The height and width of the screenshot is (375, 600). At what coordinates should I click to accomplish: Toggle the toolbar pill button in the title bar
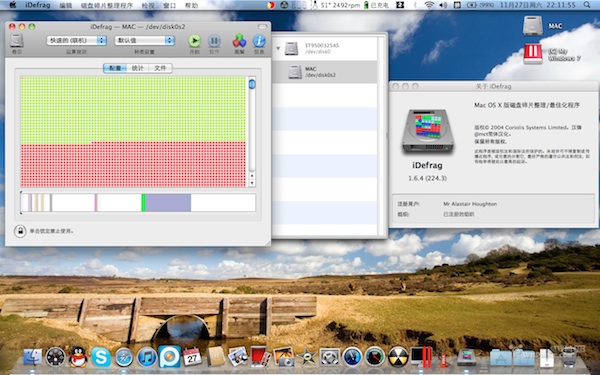point(262,26)
